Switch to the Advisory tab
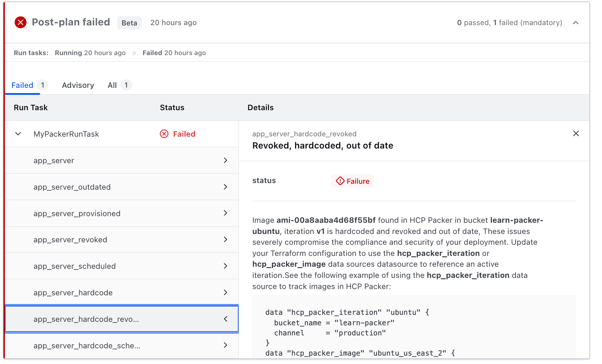Screen dimensions: 602x364 tap(78, 85)
